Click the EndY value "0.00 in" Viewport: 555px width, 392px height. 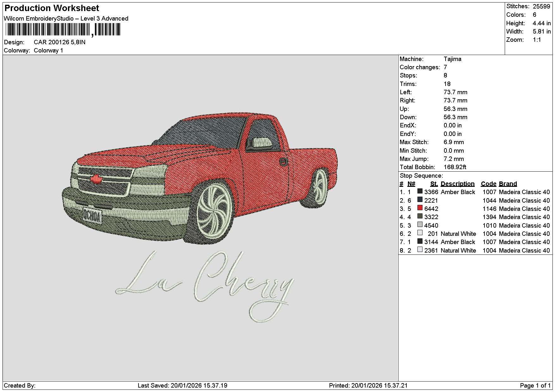tap(453, 134)
